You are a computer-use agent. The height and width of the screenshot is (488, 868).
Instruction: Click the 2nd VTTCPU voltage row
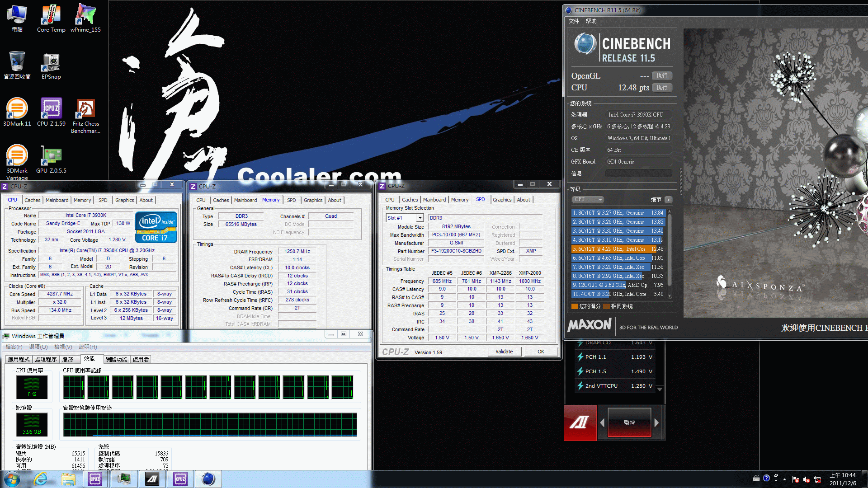614,386
